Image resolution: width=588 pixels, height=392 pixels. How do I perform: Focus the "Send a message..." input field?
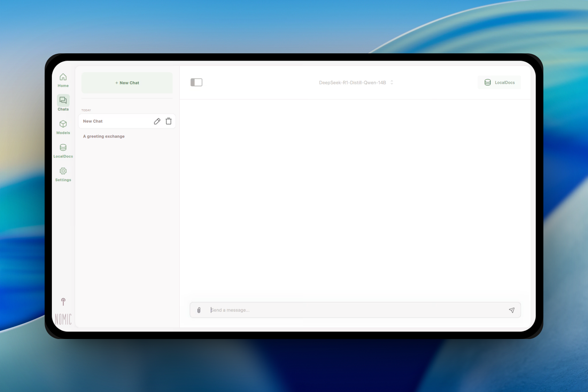click(x=356, y=310)
